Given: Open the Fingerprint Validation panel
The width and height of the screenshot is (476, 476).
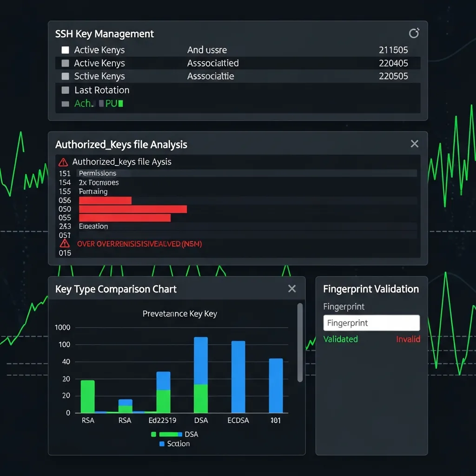Looking at the screenshot, I should point(371,289).
